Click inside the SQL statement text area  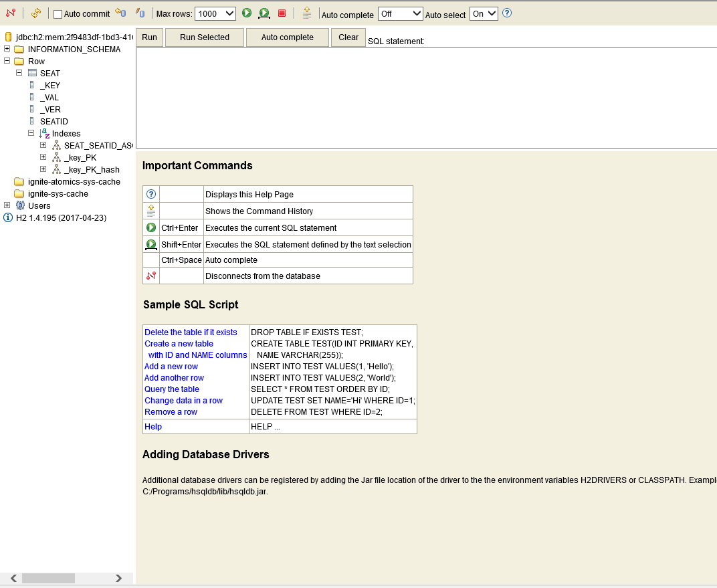click(x=425, y=97)
